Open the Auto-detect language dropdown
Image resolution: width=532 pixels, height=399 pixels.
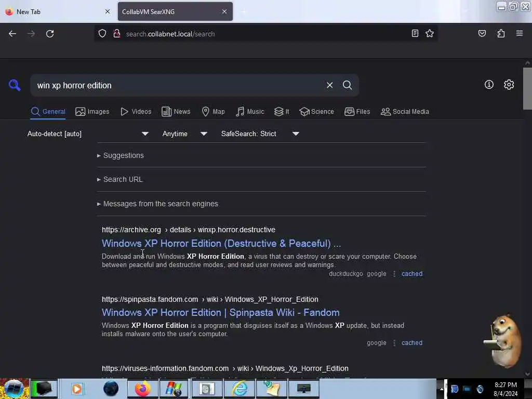88,134
